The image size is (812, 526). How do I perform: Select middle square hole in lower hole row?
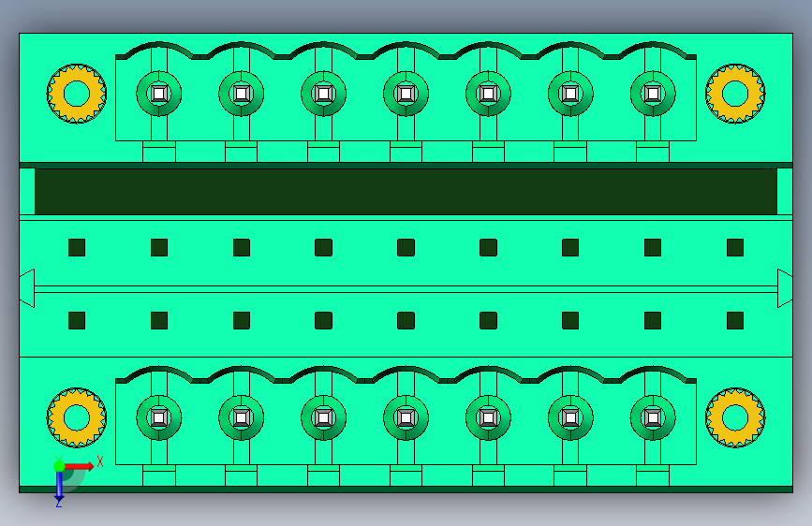click(x=406, y=320)
